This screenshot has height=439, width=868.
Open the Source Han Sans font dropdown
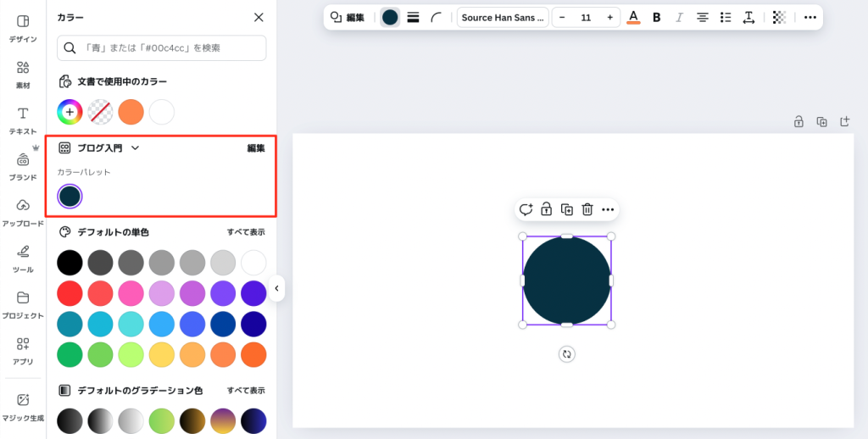click(x=503, y=17)
